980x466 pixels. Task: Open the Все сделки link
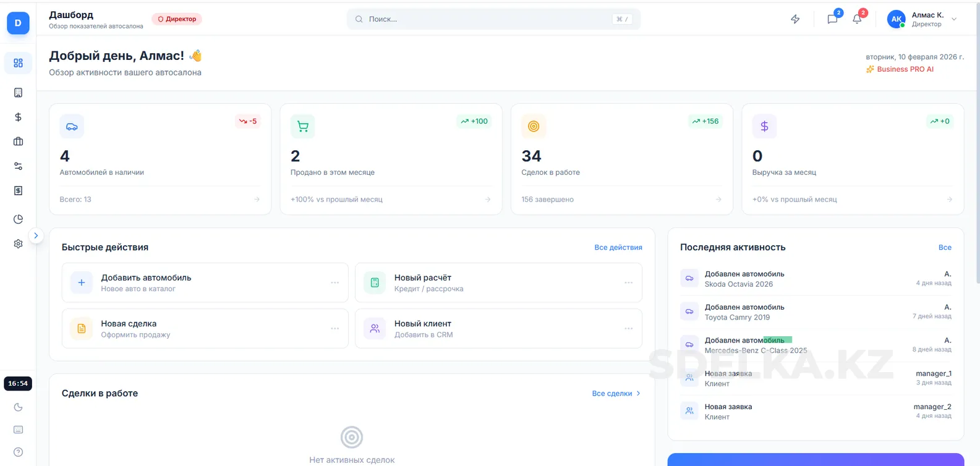click(x=616, y=394)
